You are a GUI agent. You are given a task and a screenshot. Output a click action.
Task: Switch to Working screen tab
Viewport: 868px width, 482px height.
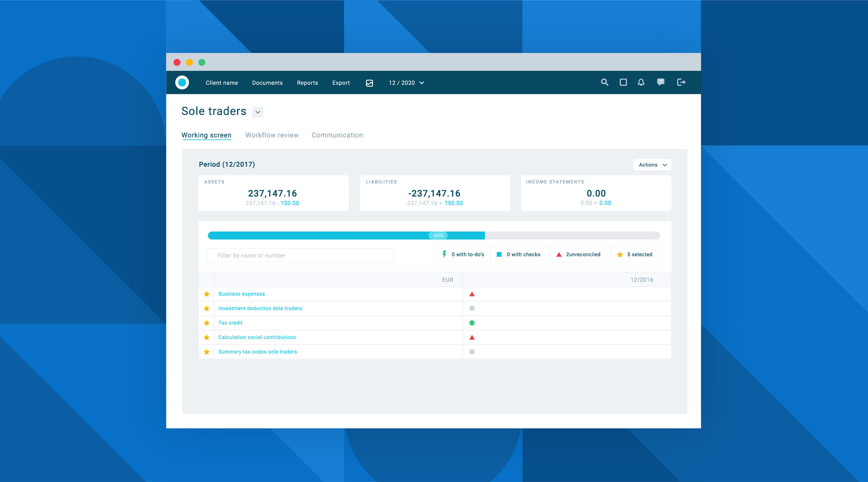tap(206, 135)
